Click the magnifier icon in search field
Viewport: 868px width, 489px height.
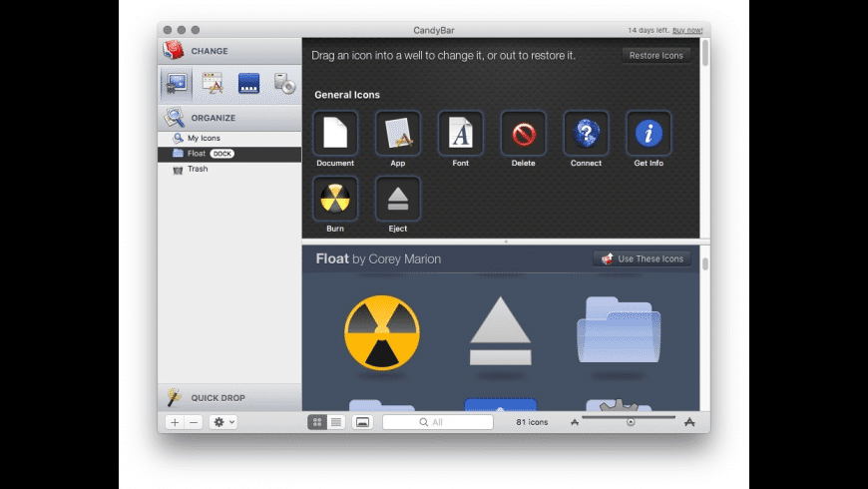coord(423,422)
